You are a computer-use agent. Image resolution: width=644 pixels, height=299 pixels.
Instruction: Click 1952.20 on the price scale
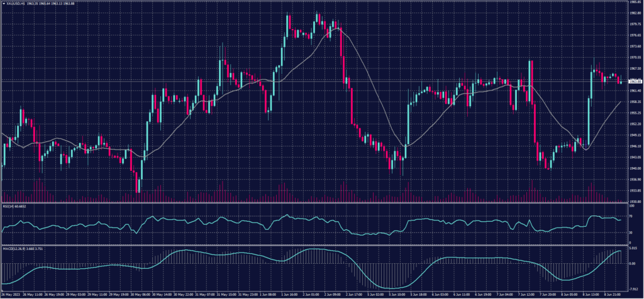(x=635, y=124)
